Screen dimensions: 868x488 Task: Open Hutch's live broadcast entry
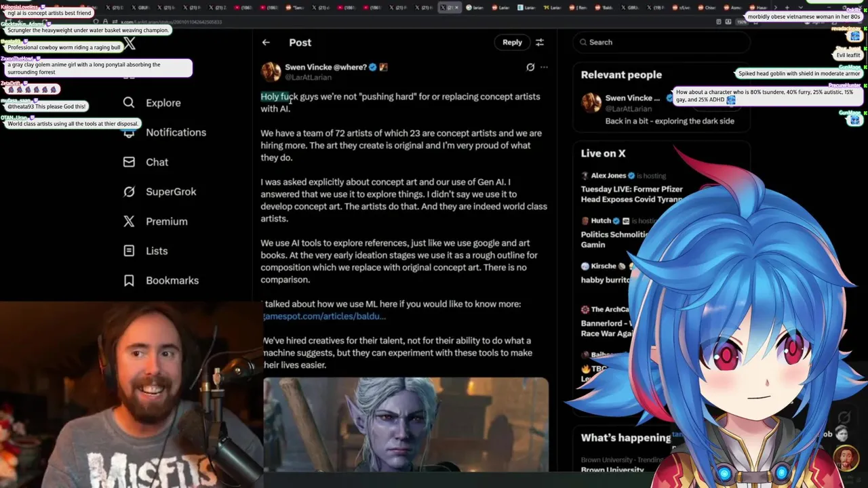click(614, 232)
